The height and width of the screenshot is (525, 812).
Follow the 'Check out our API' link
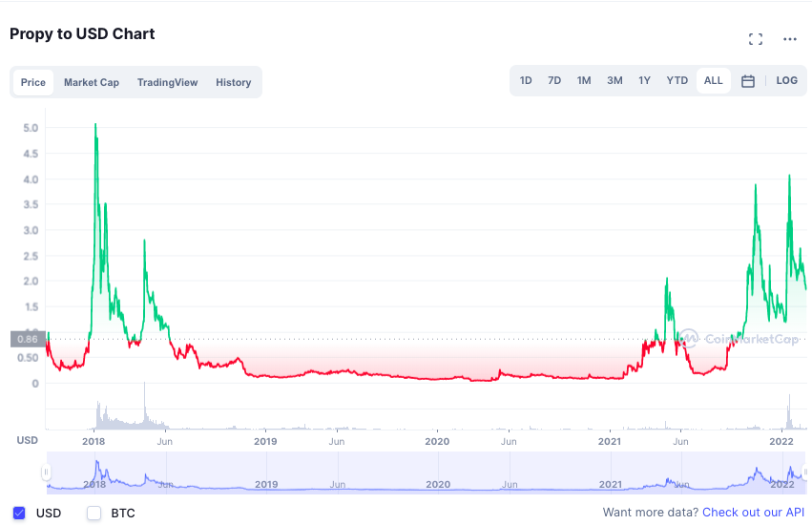(x=754, y=512)
